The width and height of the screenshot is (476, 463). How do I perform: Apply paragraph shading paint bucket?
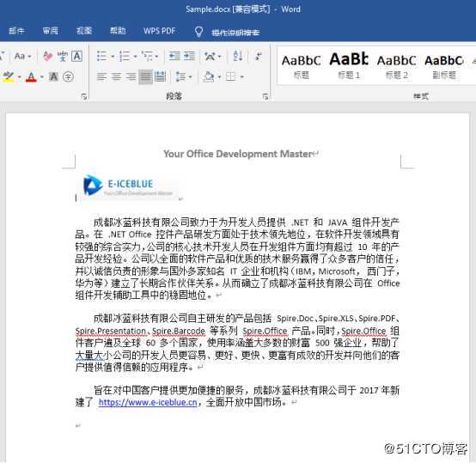[x=209, y=76]
